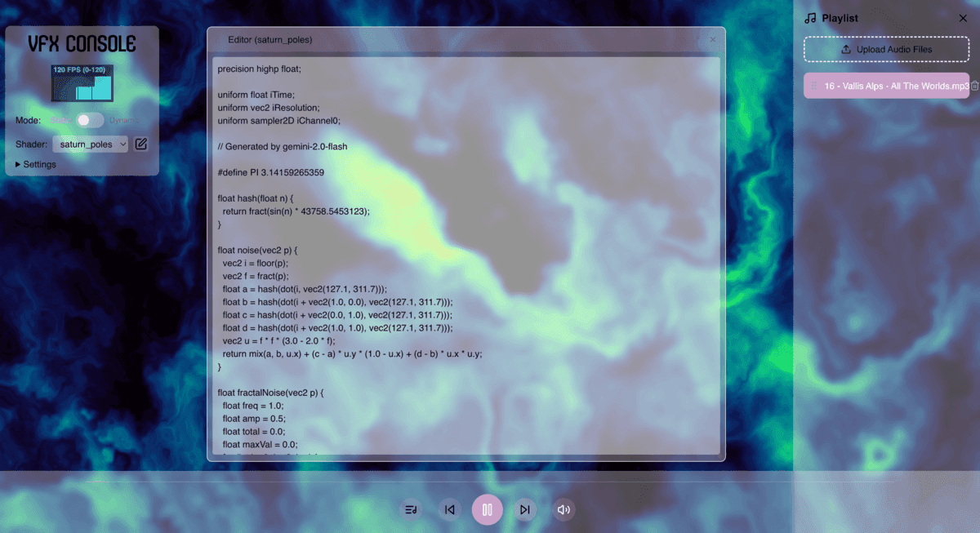Go back to the previous track
The height and width of the screenshot is (533, 980).
449,510
